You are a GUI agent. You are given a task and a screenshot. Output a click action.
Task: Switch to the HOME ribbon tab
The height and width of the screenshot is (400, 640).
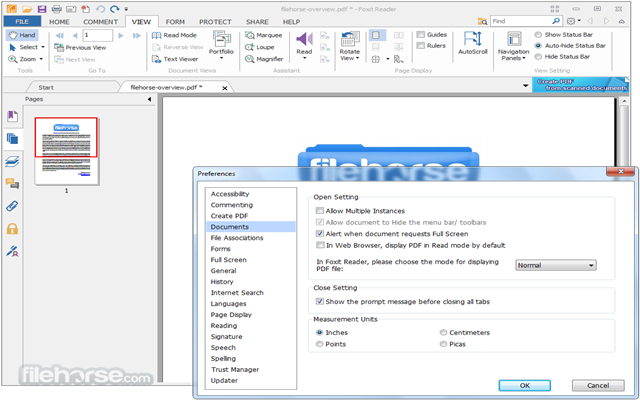click(59, 22)
